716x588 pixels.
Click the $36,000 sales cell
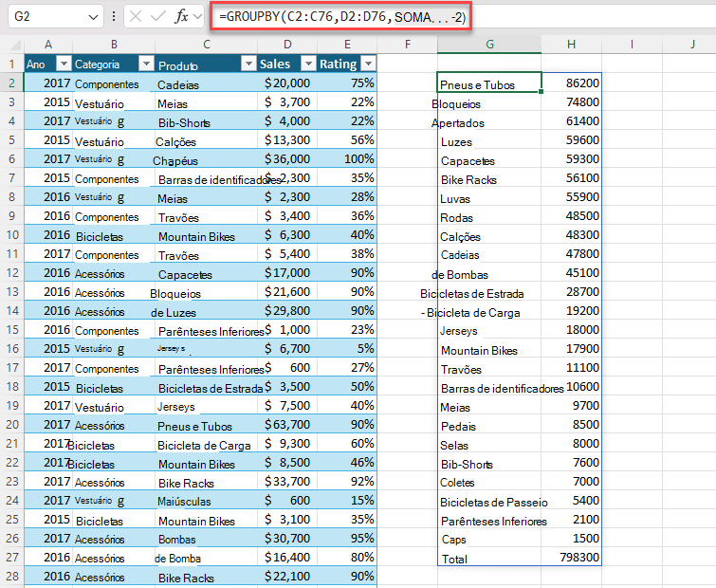point(287,158)
